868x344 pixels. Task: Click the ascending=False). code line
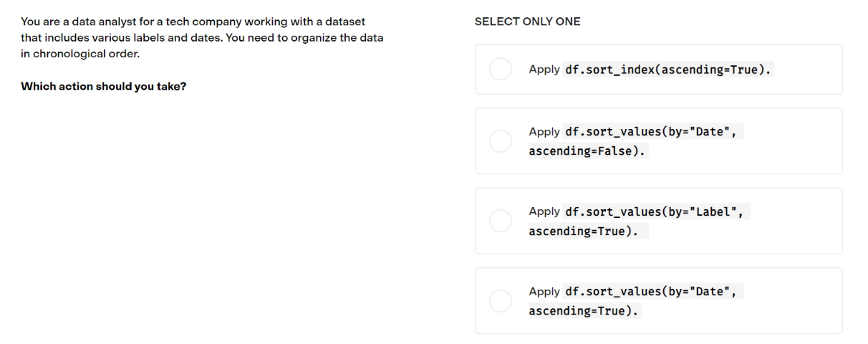586,152
